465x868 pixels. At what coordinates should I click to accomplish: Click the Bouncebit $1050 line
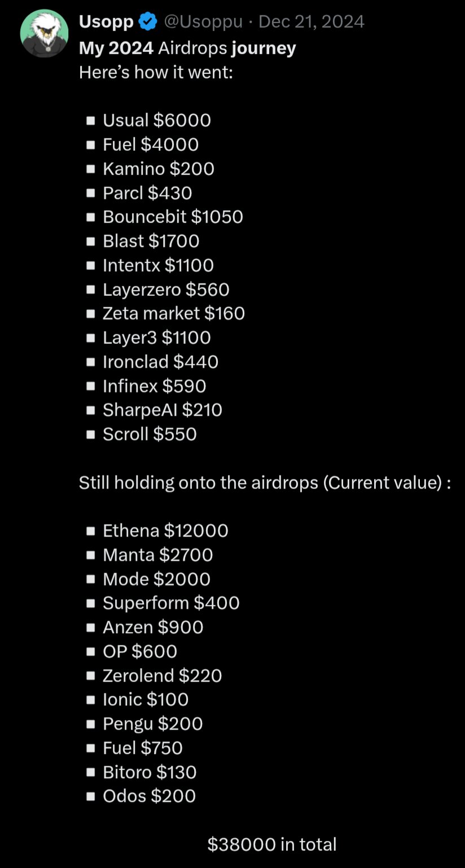[173, 217]
